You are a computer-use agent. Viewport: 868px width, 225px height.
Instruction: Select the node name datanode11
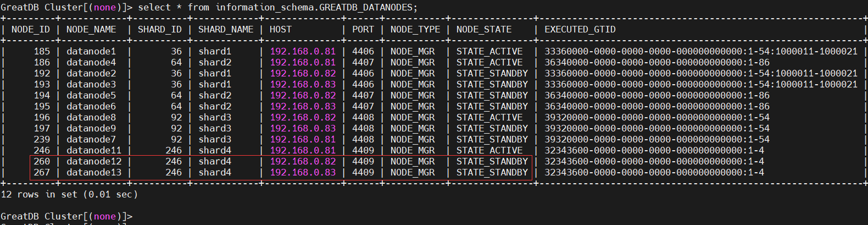coord(94,151)
